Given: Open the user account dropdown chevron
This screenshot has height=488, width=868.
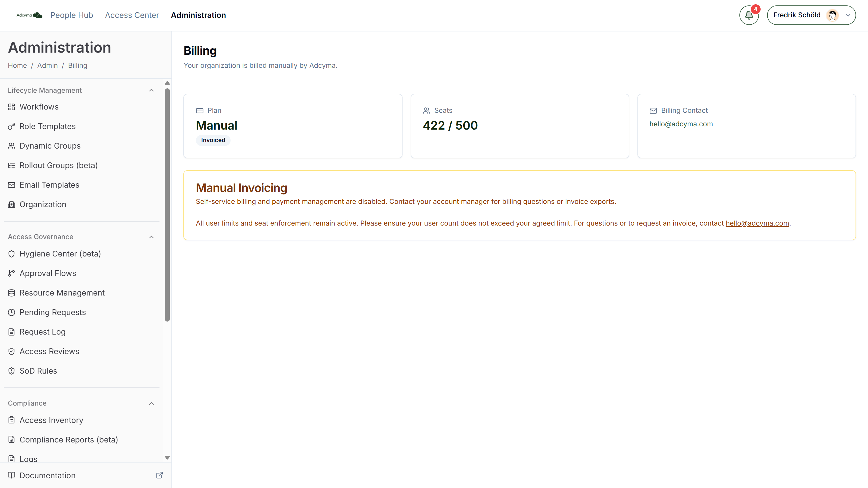Looking at the screenshot, I should pos(848,15).
